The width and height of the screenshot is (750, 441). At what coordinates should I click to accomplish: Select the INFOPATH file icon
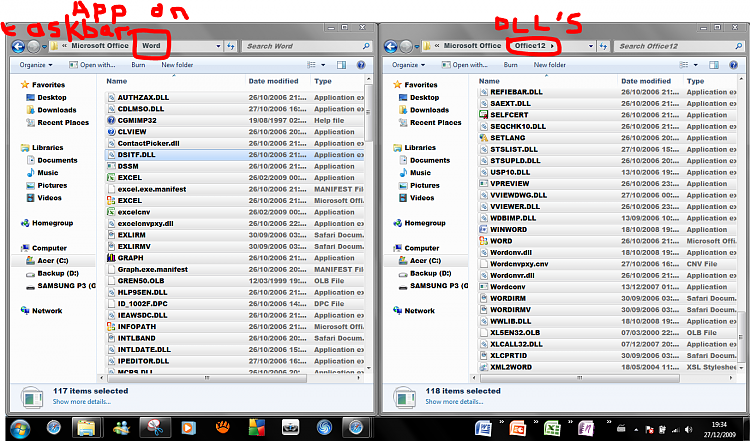click(111, 327)
